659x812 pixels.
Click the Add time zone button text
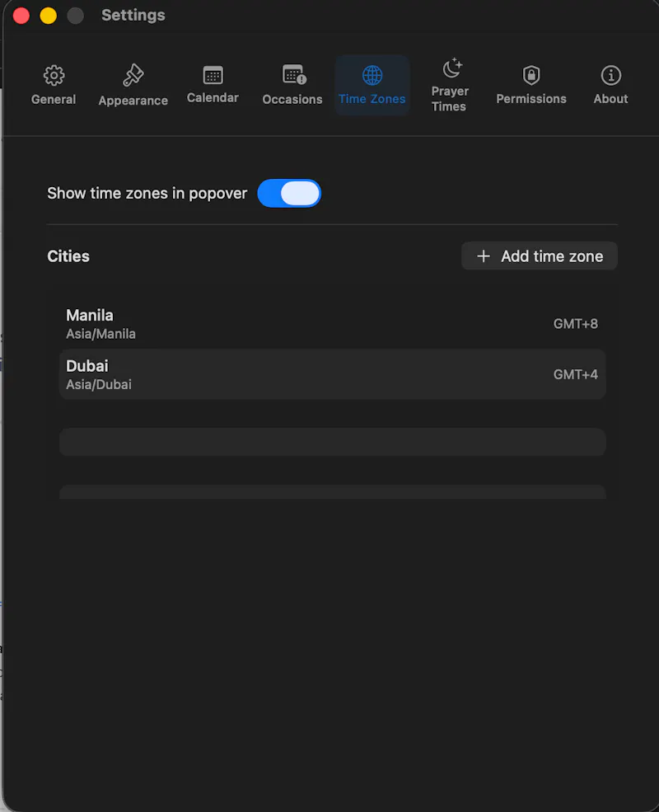pyautogui.click(x=552, y=256)
